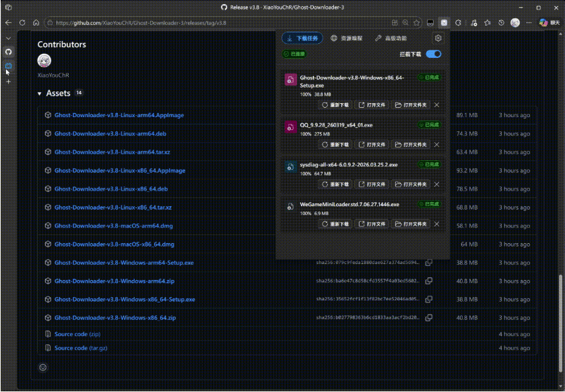The width and height of the screenshot is (565, 392).
Task: Select the 高级功能 tab
Action: pyautogui.click(x=391, y=38)
